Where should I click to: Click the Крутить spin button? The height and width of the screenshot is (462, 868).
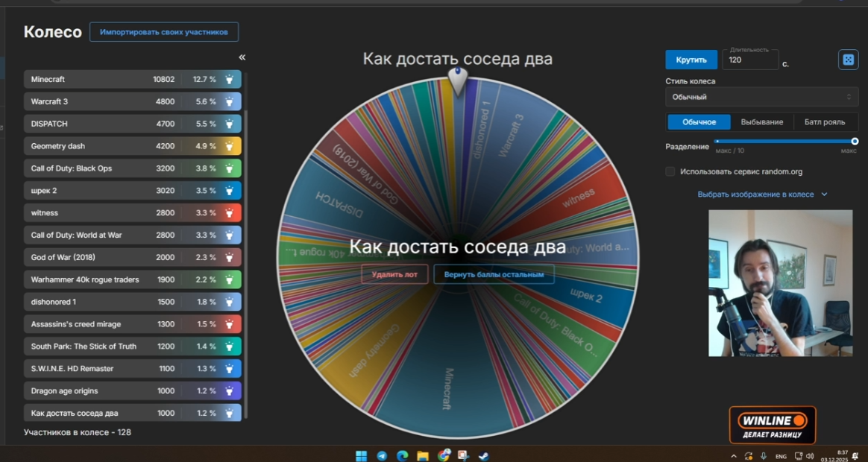[691, 60]
